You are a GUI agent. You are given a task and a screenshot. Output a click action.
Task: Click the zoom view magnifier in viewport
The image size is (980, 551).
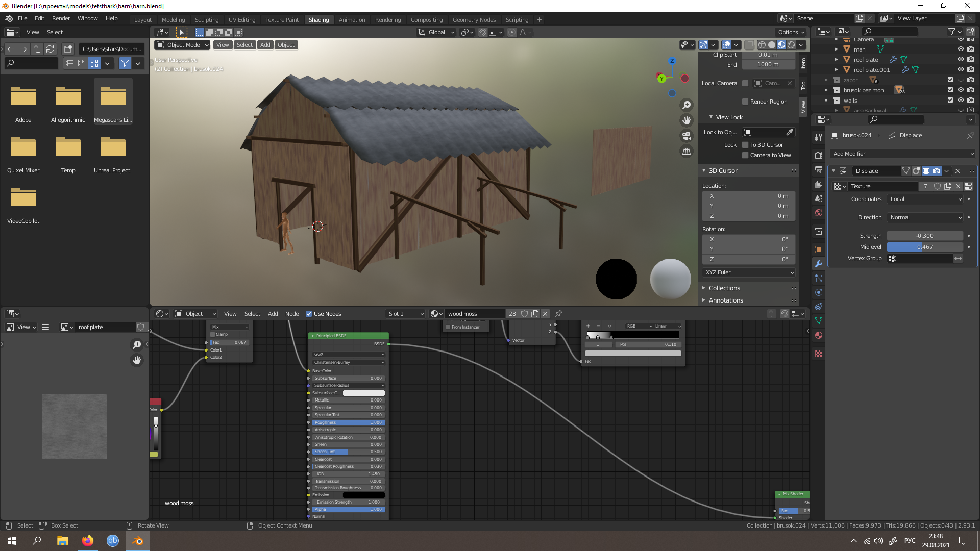687,105
